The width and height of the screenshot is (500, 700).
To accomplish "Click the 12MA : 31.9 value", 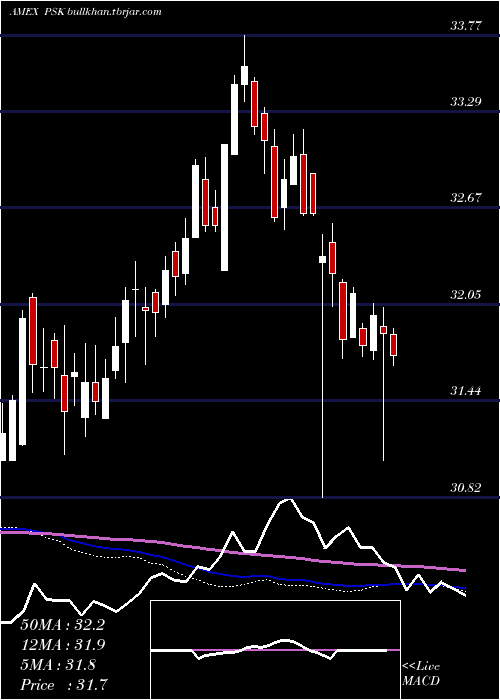I will tap(62, 645).
